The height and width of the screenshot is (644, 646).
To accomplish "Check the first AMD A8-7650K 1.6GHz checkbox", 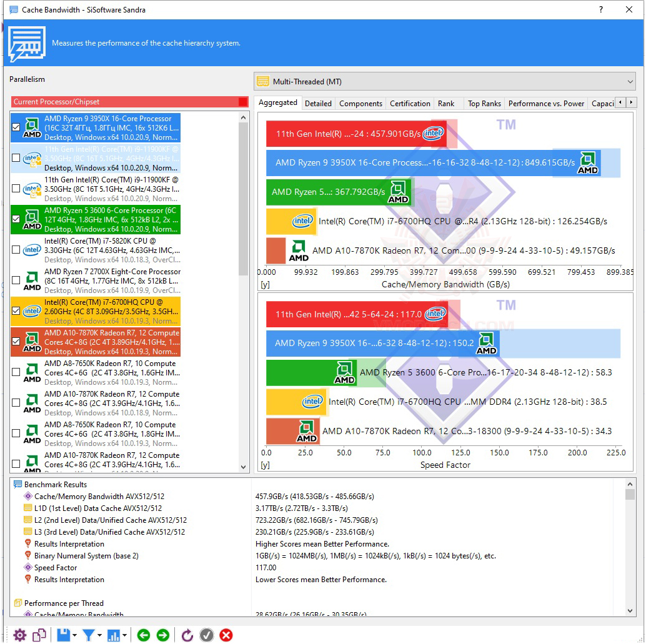I will (16, 372).
